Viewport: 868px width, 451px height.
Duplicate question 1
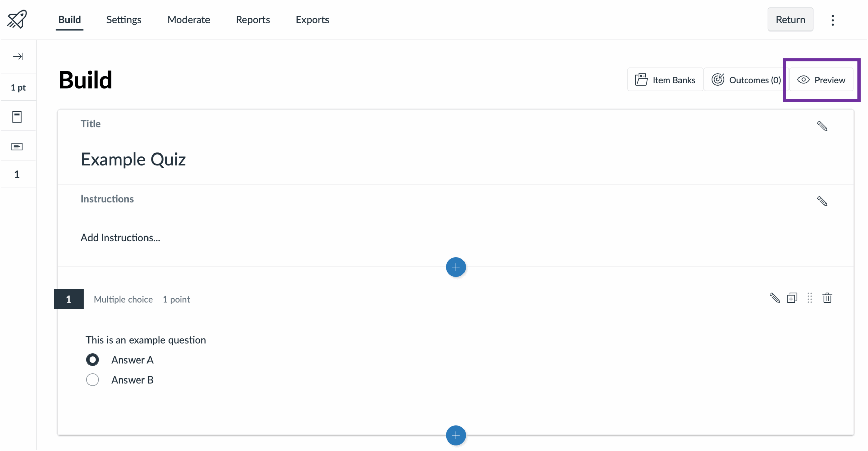pos(792,298)
